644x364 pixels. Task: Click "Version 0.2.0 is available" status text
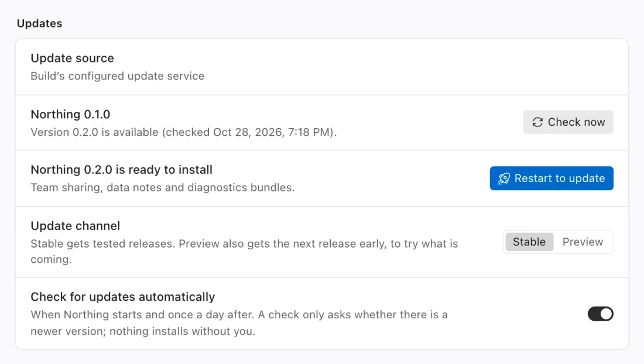[184, 133]
